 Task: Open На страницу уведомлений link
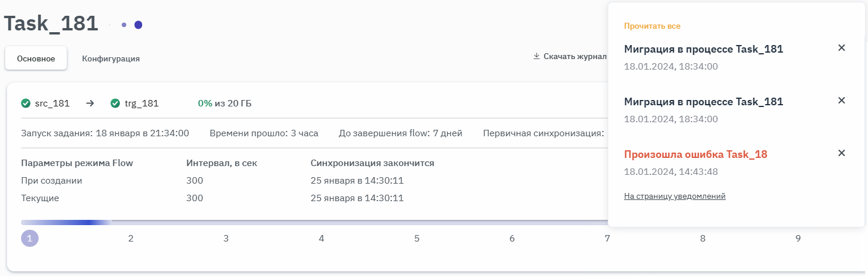[x=674, y=196]
